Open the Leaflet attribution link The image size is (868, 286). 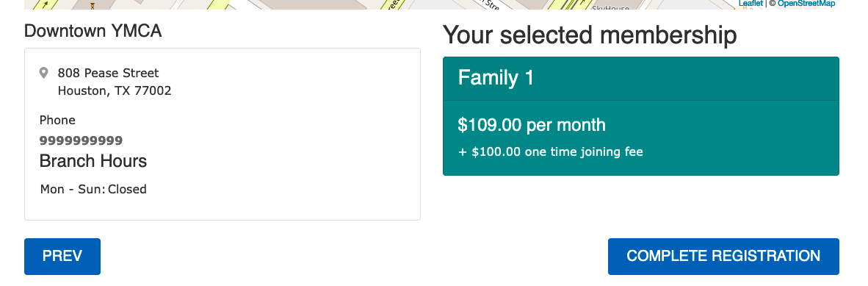751,4
